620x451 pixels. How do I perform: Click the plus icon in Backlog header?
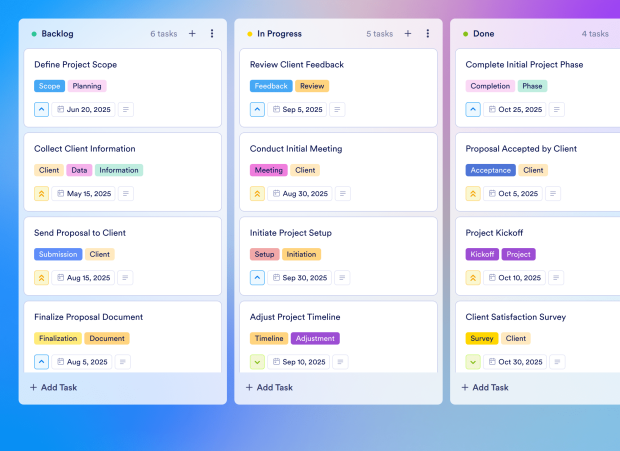pyautogui.click(x=192, y=33)
